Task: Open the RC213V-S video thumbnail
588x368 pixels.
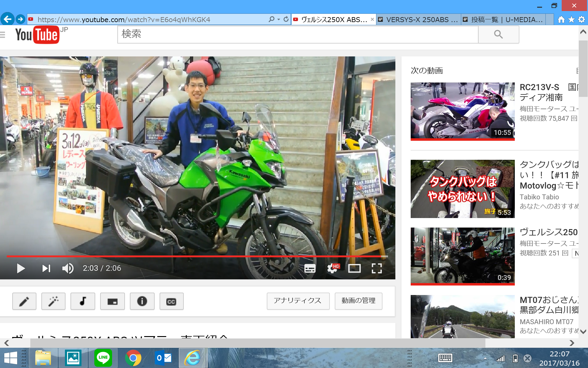Action: (x=462, y=111)
